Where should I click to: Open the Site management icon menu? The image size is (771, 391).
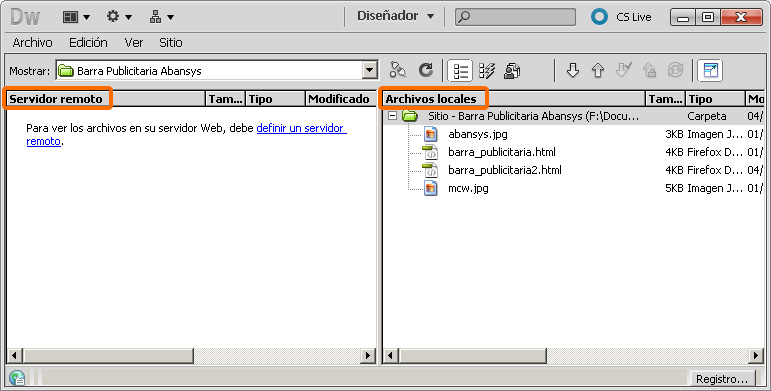[x=161, y=17]
